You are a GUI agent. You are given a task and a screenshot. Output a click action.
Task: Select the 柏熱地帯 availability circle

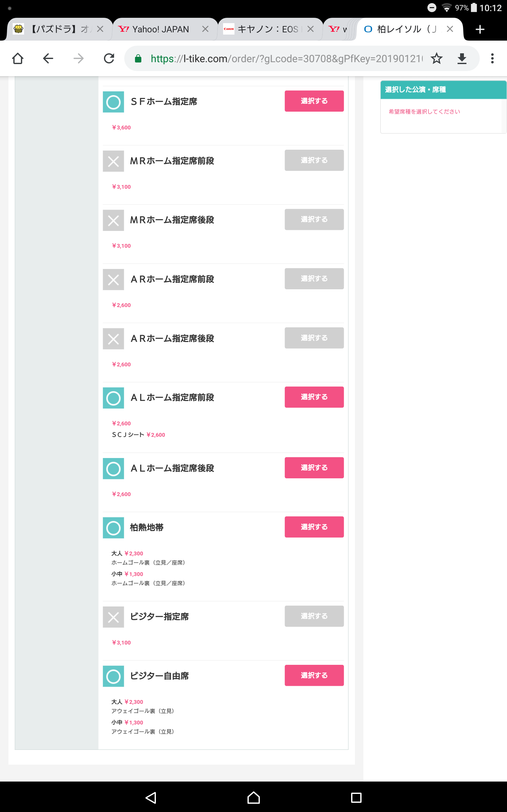click(x=113, y=528)
